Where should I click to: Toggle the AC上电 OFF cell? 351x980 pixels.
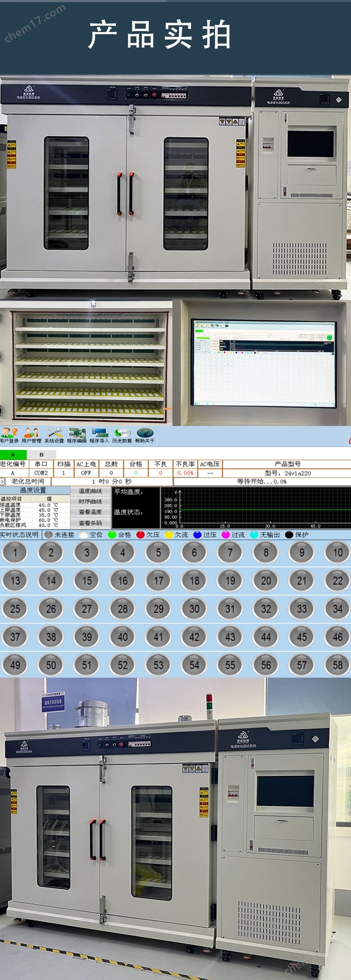pyautogui.click(x=86, y=473)
